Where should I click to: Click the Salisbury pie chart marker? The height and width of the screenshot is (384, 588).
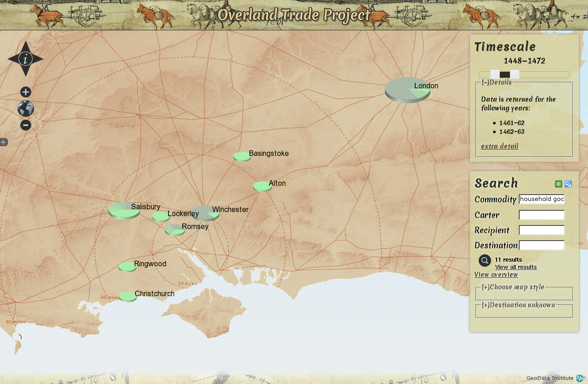click(x=124, y=210)
